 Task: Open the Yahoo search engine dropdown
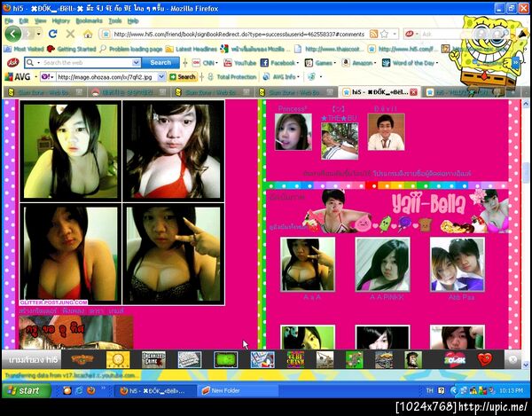48,77
